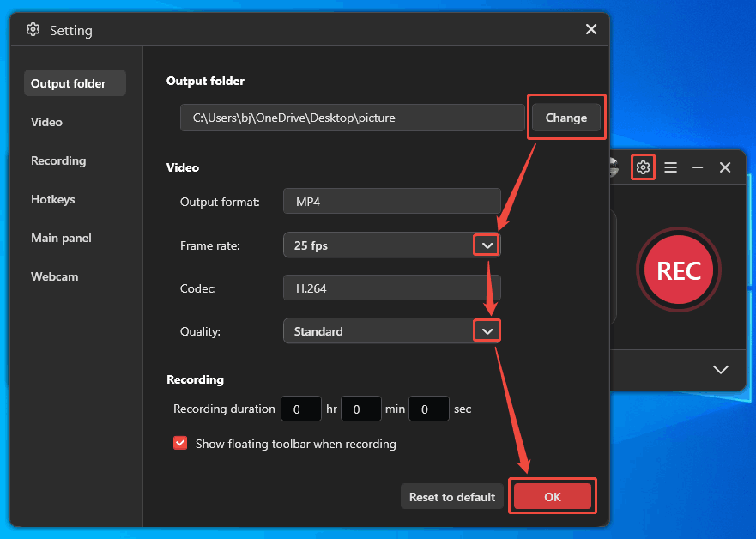Viewport: 756px width, 539px height.
Task: Open the Webcam settings tab
Action: (52, 276)
